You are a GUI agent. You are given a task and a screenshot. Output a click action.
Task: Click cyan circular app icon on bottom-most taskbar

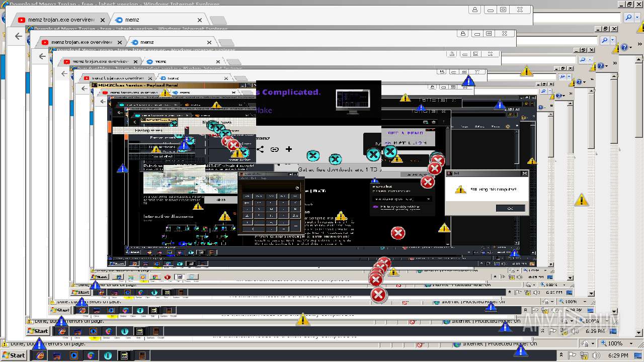pos(108,355)
